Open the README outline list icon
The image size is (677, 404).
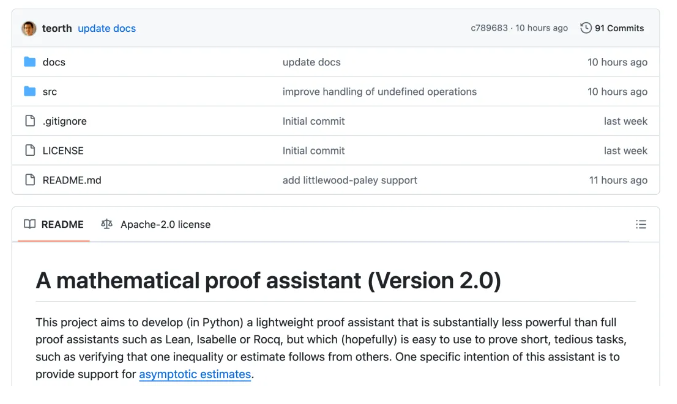coord(641,224)
